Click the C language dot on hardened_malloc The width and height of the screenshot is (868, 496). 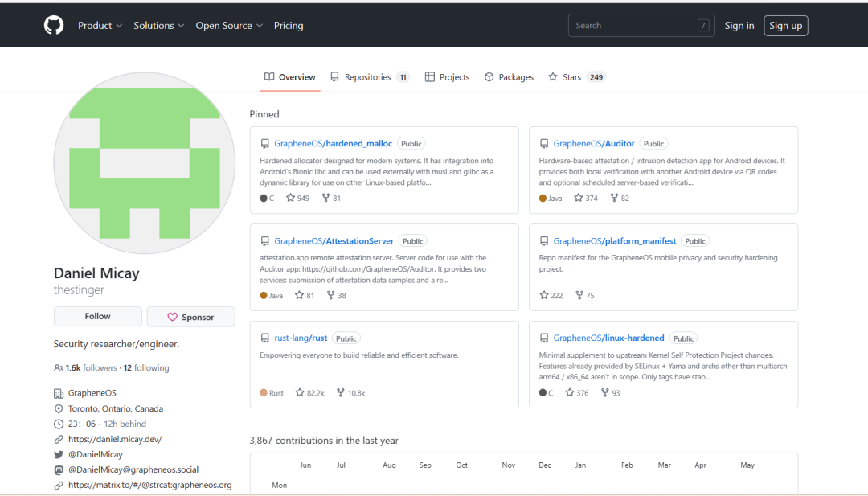[264, 198]
